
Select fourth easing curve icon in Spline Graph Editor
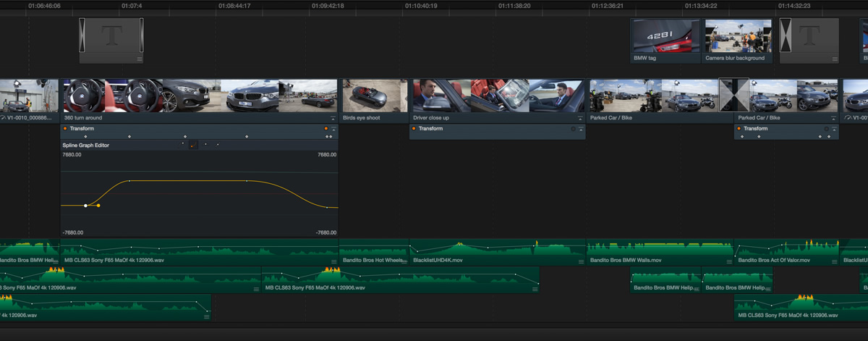coord(217,145)
